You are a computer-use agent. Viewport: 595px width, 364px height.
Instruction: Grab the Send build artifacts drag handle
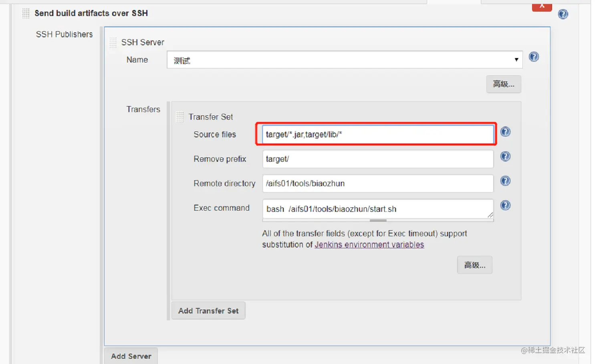[x=26, y=14]
